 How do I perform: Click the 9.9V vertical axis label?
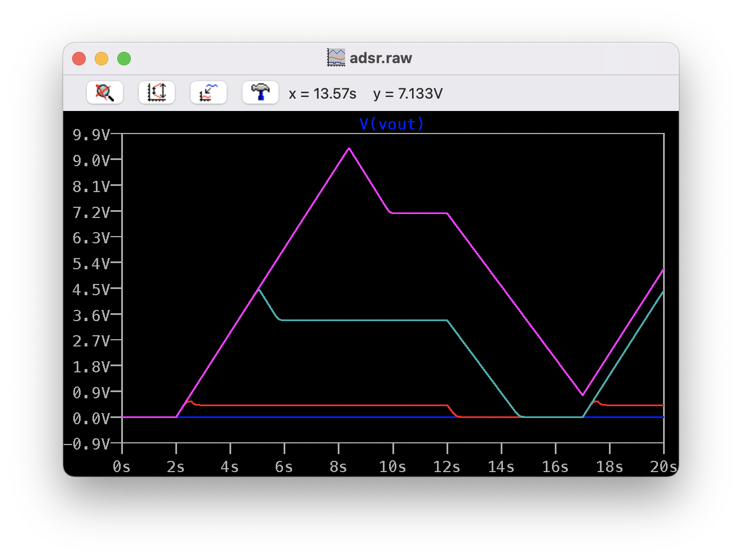click(91, 135)
